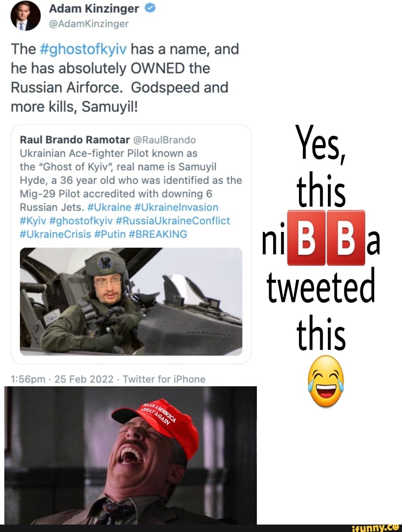Click Adam Kinzinger's profile avatar
402x532 pixels.
[x=25, y=16]
